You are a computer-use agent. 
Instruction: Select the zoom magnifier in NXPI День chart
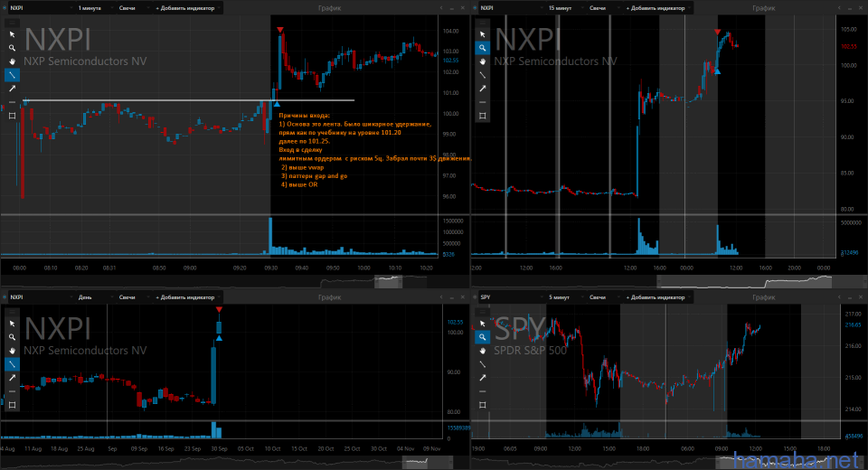click(12, 337)
